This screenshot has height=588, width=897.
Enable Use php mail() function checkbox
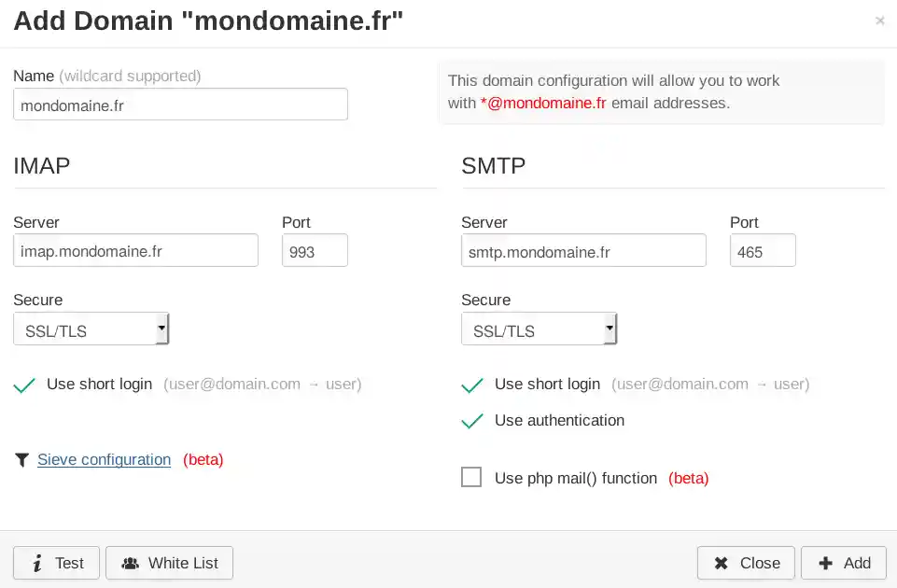pyautogui.click(x=471, y=478)
